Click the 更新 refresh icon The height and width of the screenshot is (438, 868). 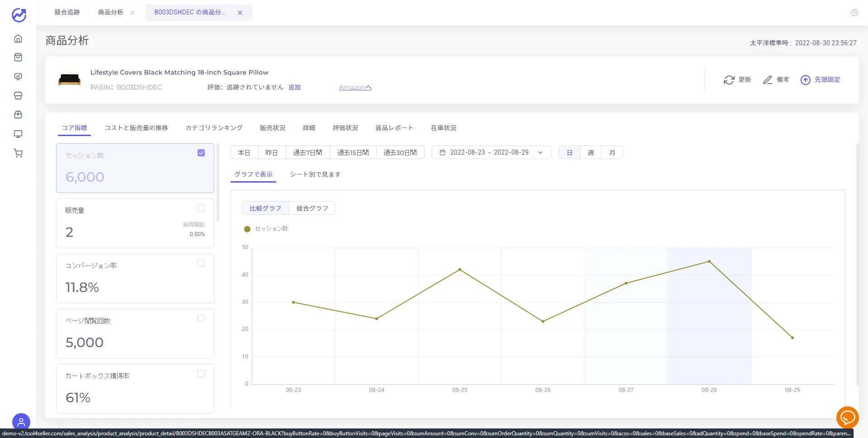pos(729,80)
